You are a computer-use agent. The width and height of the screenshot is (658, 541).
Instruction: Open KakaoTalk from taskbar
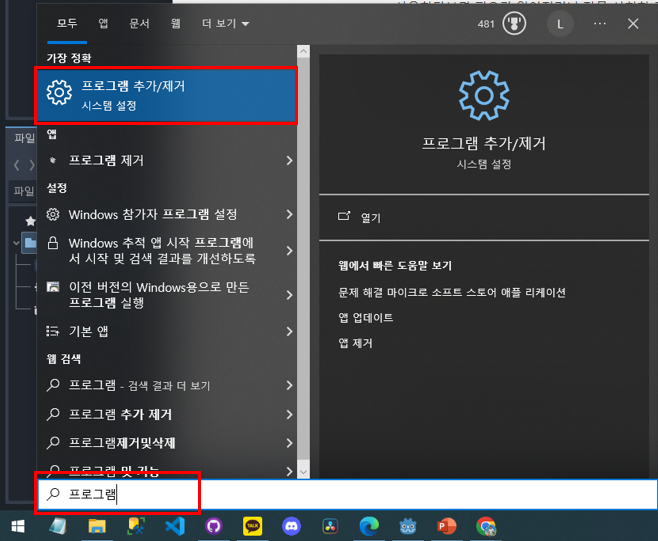253,526
